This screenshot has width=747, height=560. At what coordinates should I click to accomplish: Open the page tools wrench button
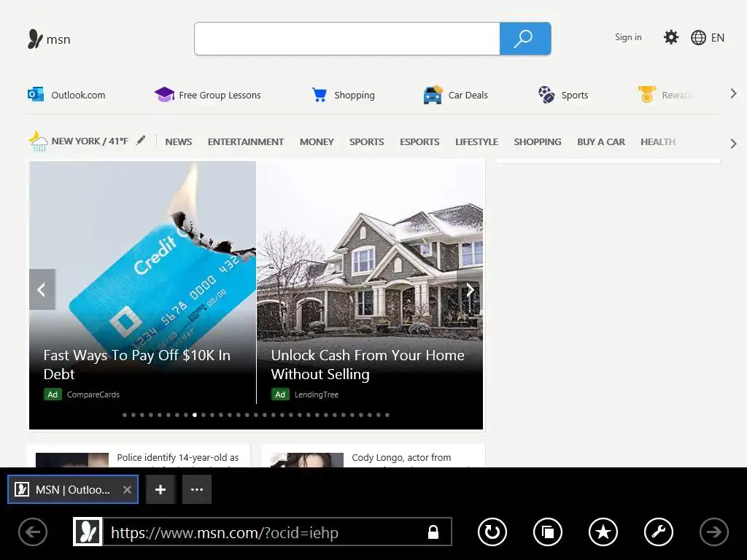pos(659,532)
